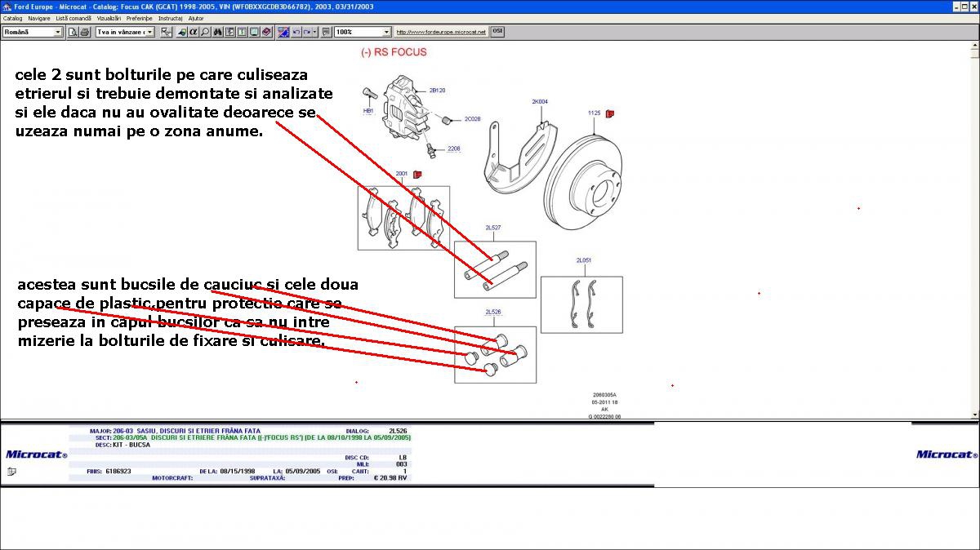Click the LA date 05/09/2005

pyautogui.click(x=302, y=471)
